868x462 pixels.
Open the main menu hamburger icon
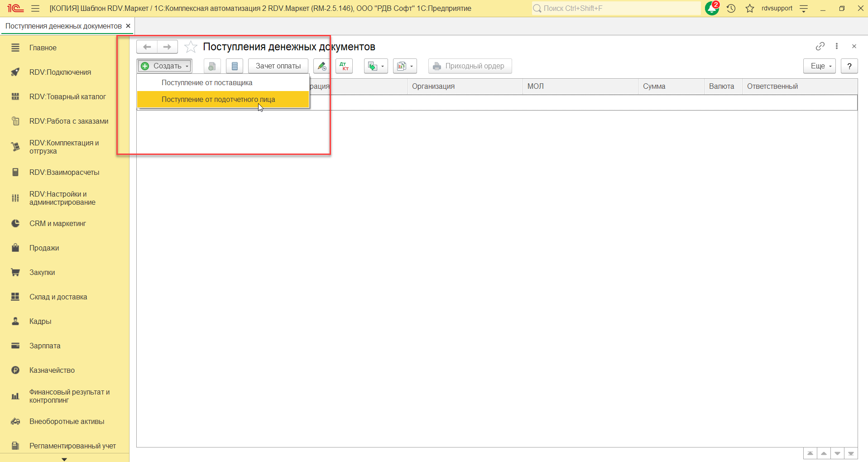(35, 9)
